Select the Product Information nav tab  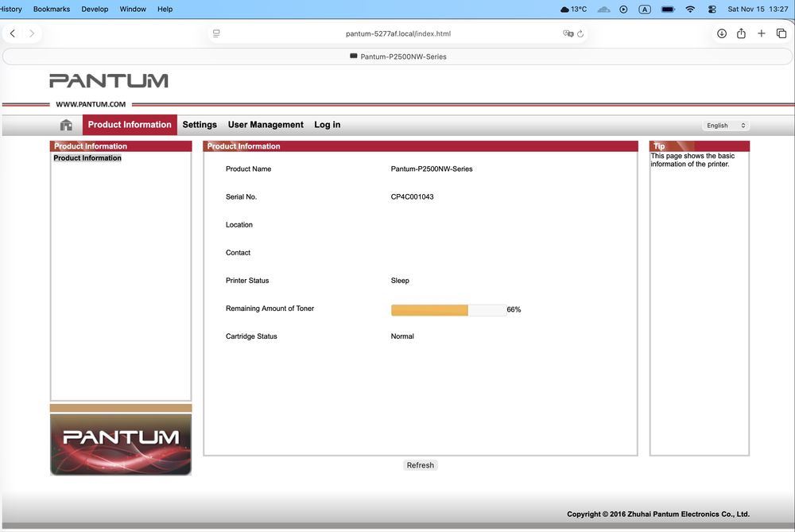click(130, 125)
